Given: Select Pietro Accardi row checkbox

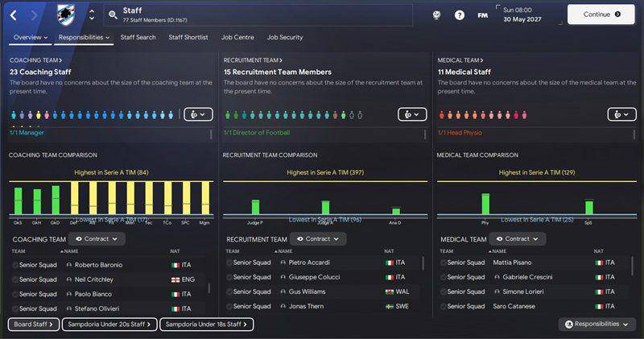Looking at the screenshot, I should [x=229, y=263].
